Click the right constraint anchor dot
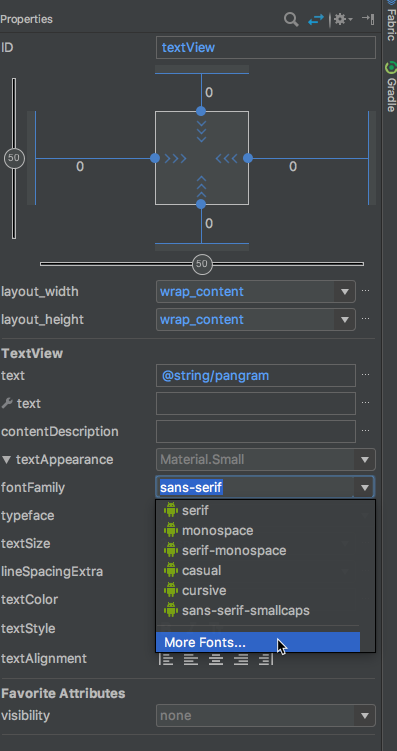Screen dimensions: 397x751 click(x=248, y=158)
